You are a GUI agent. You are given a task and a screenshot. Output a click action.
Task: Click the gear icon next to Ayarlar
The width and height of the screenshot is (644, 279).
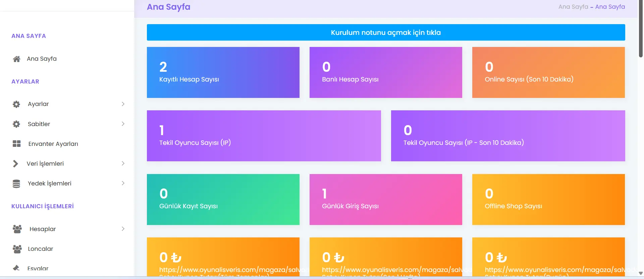16,104
